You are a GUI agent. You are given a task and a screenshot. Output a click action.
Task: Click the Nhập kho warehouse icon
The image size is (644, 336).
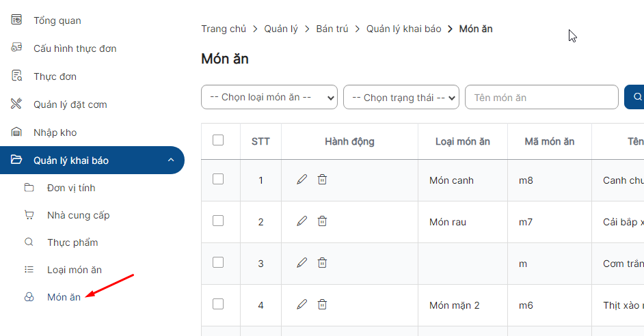click(x=16, y=132)
